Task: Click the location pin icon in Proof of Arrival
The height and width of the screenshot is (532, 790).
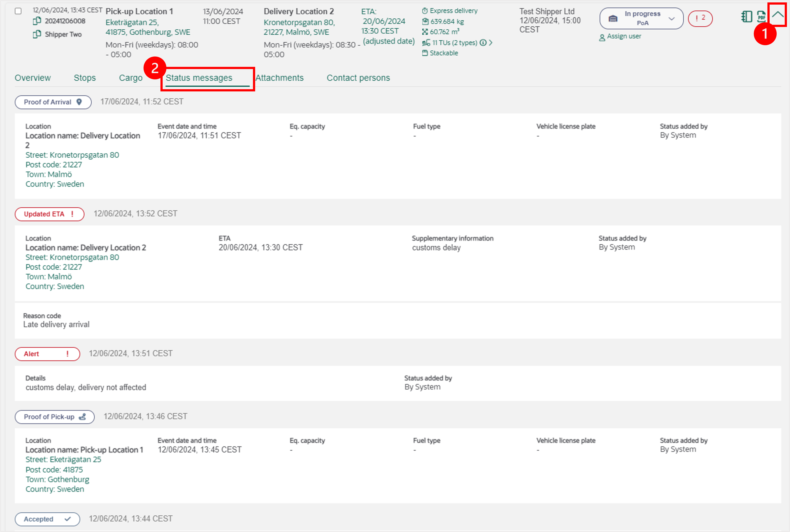Action: click(x=79, y=102)
